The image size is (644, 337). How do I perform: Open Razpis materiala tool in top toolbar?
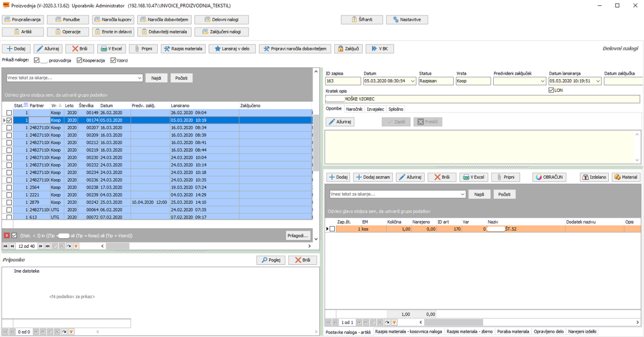(x=183, y=49)
